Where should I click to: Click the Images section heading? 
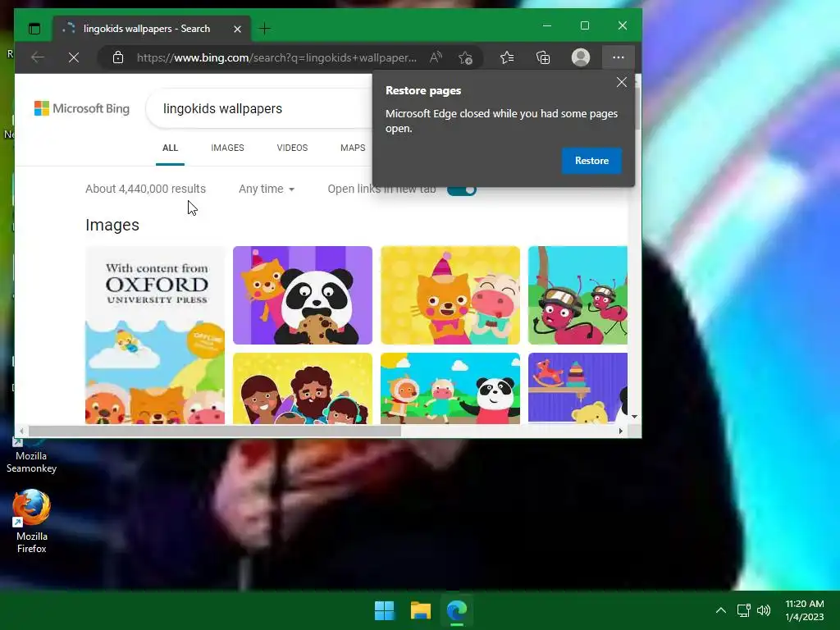112,225
